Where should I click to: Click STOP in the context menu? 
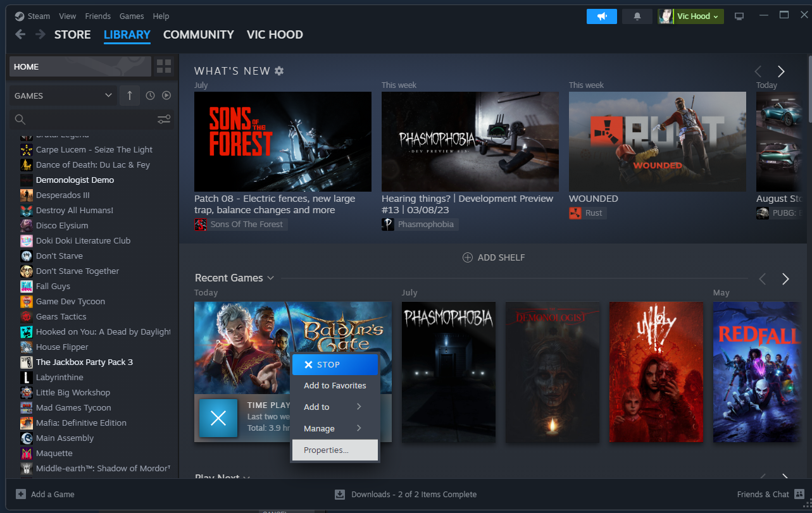(335, 364)
